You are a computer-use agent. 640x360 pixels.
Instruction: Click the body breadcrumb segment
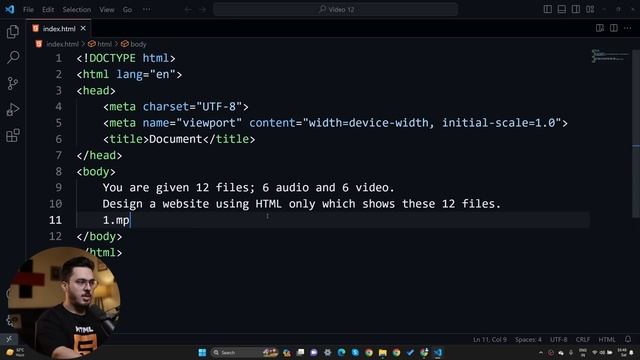pyautogui.click(x=138, y=44)
